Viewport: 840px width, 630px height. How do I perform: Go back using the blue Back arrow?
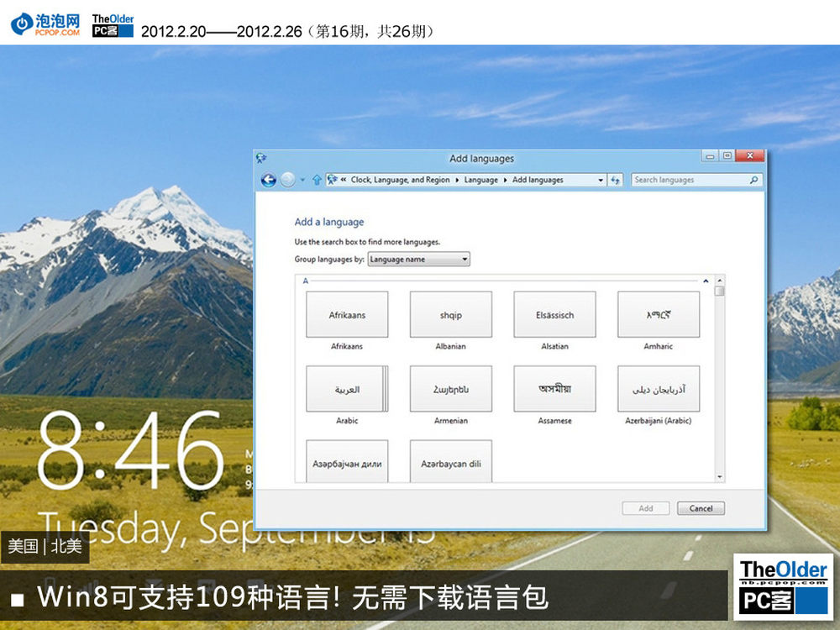click(x=269, y=180)
